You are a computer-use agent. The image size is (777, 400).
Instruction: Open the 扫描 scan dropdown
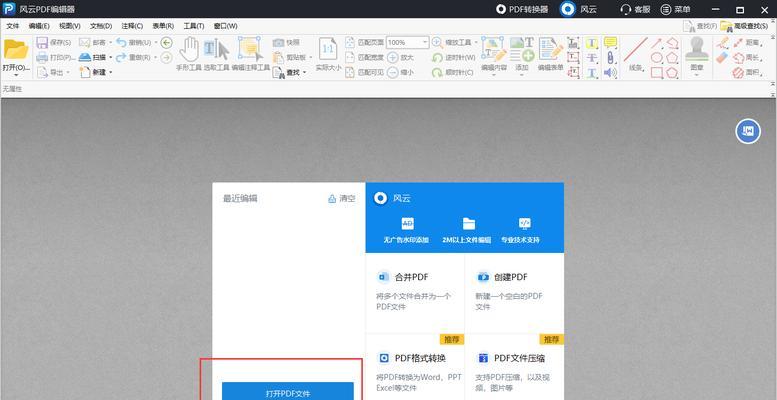click(111, 57)
